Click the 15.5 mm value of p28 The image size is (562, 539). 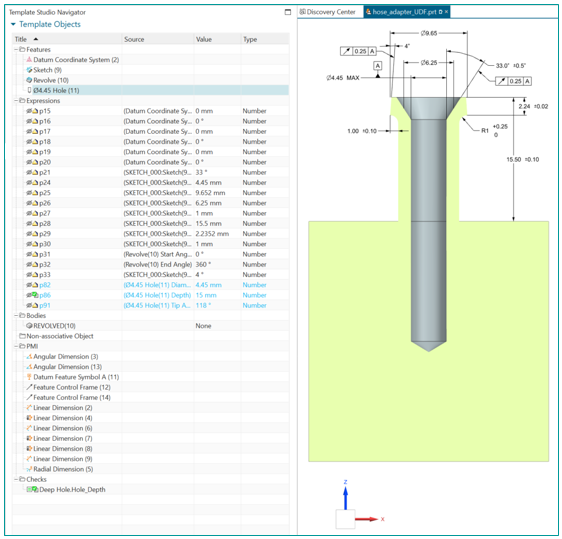(x=208, y=224)
